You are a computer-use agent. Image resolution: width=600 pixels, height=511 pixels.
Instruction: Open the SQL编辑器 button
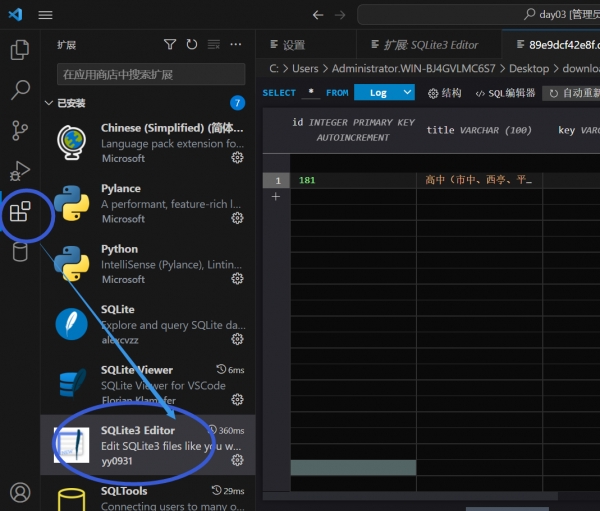505,93
